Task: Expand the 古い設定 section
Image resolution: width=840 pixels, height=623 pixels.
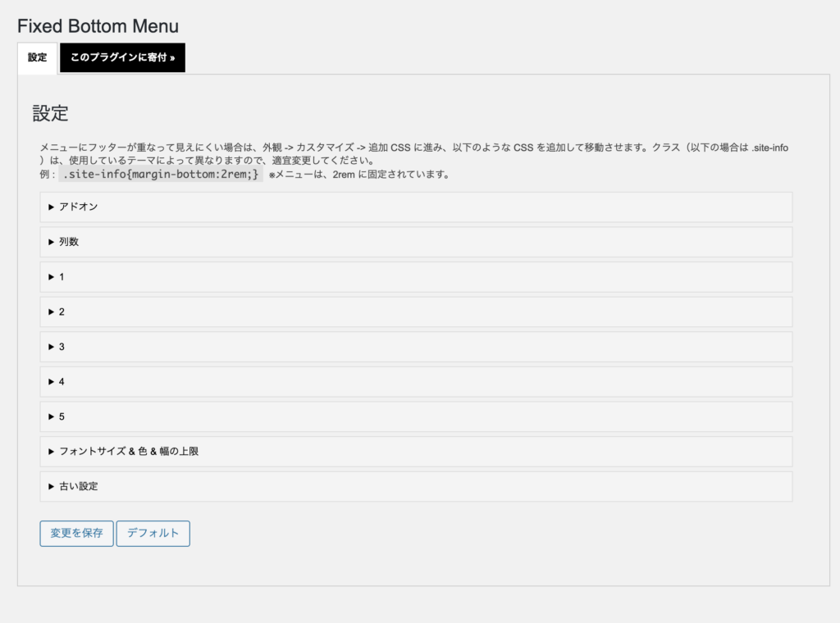Action: pos(416,487)
